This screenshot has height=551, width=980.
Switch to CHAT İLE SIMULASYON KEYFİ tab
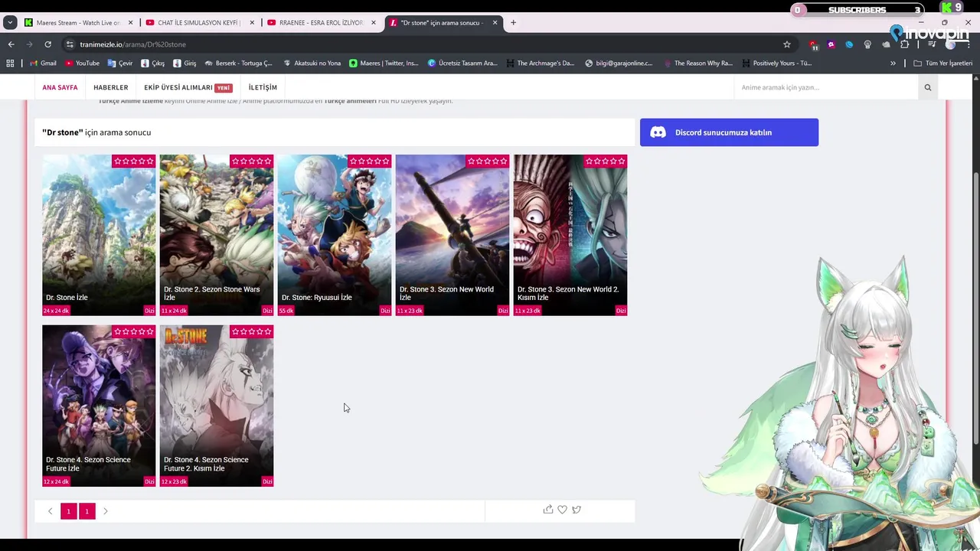(199, 23)
